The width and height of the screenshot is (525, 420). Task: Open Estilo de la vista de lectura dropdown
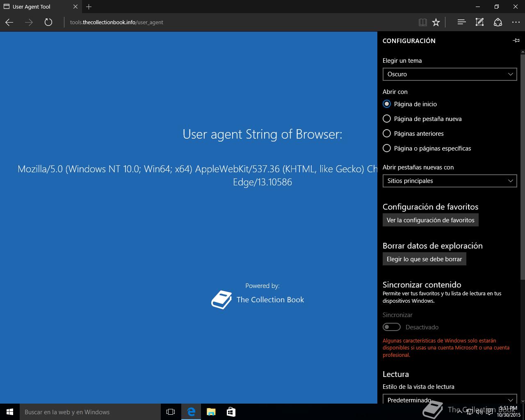point(450,399)
